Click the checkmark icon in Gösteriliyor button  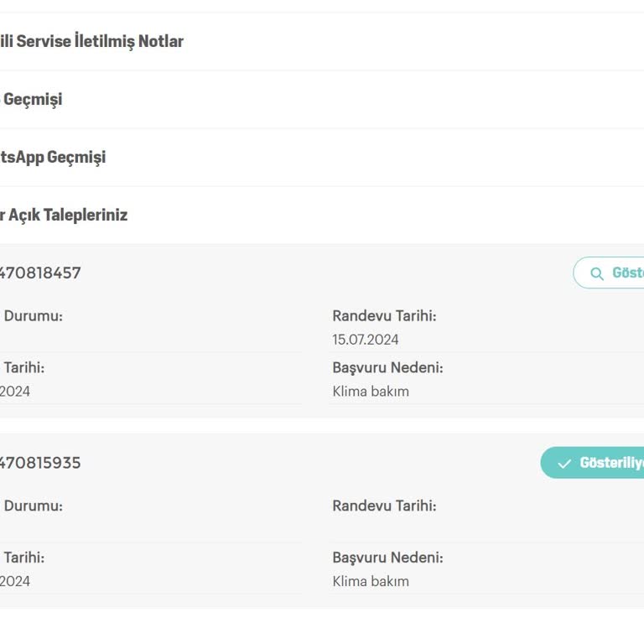coord(564,464)
